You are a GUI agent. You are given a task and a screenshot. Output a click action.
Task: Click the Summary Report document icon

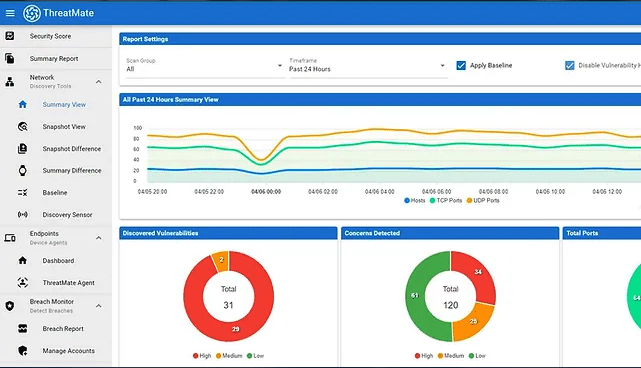click(x=10, y=58)
